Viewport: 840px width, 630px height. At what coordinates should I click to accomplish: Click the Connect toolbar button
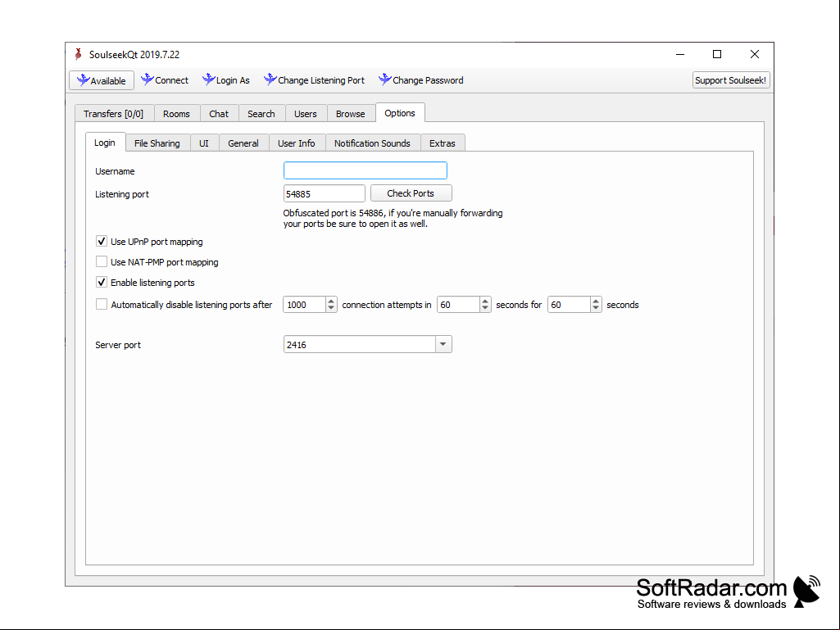pyautogui.click(x=165, y=80)
